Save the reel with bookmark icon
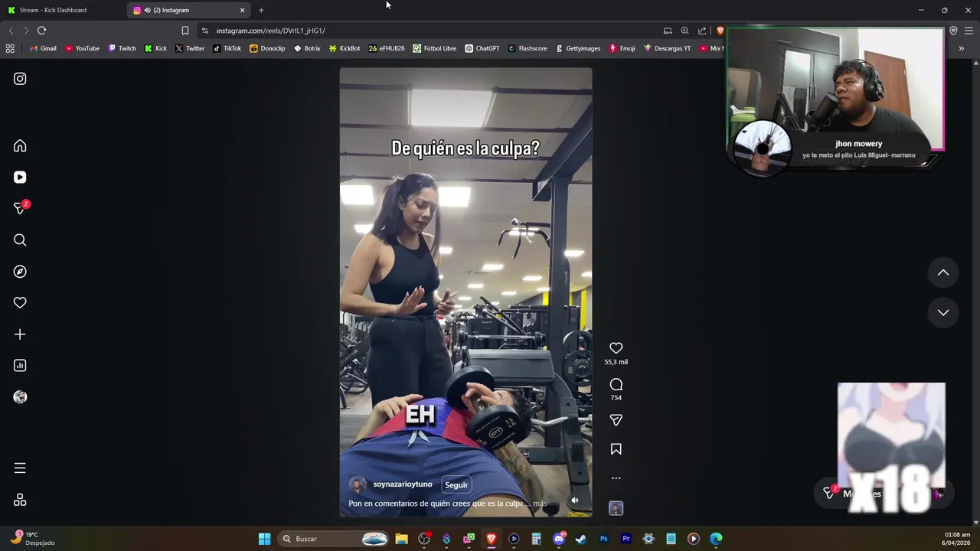The height and width of the screenshot is (551, 980). click(x=616, y=449)
